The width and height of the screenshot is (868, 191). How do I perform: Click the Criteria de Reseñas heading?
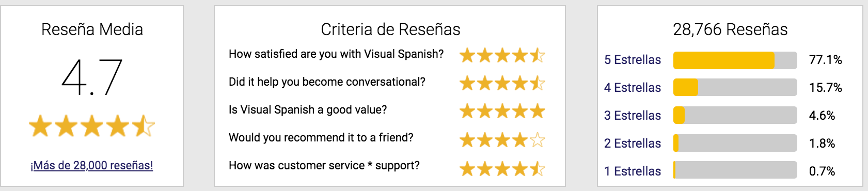[390, 29]
